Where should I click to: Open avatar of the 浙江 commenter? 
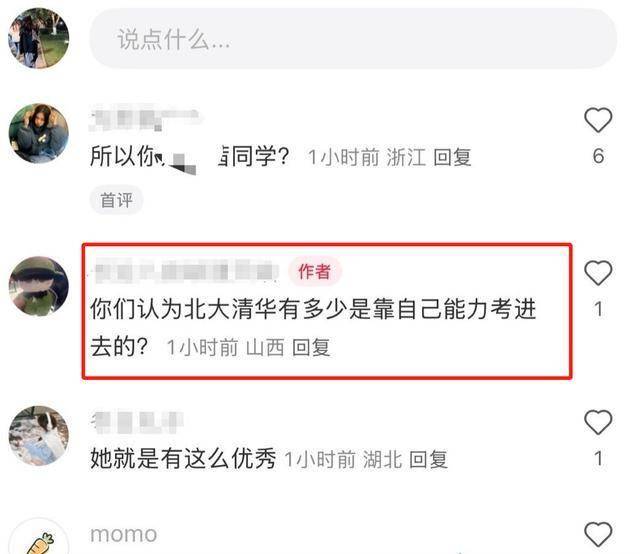39,133
